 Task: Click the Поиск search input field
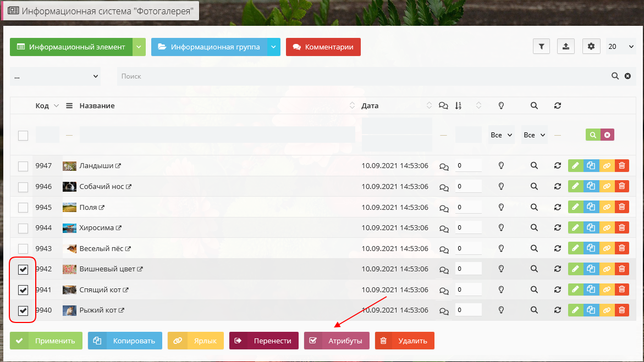pos(363,76)
